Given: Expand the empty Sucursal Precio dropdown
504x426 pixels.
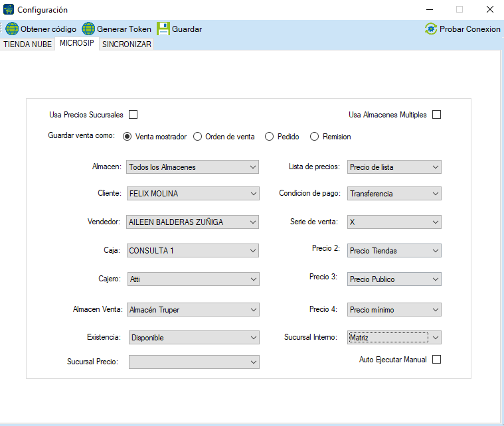Looking at the screenshot, I should [194, 362].
